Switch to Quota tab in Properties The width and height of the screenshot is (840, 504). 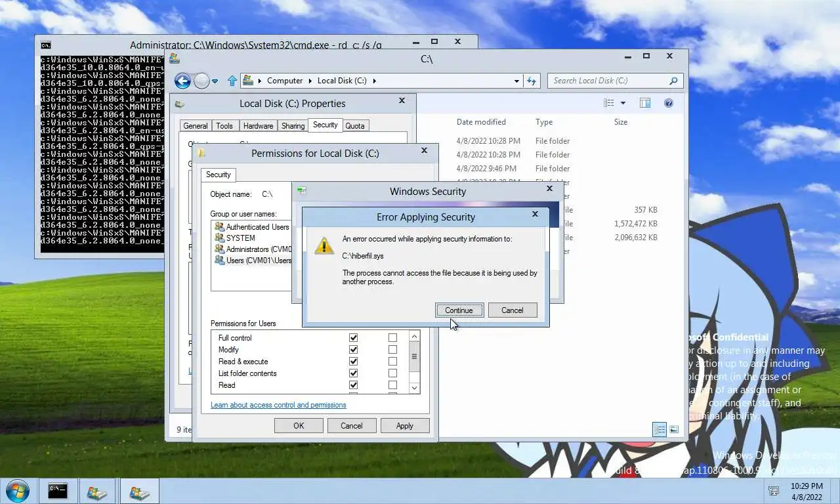[355, 126]
